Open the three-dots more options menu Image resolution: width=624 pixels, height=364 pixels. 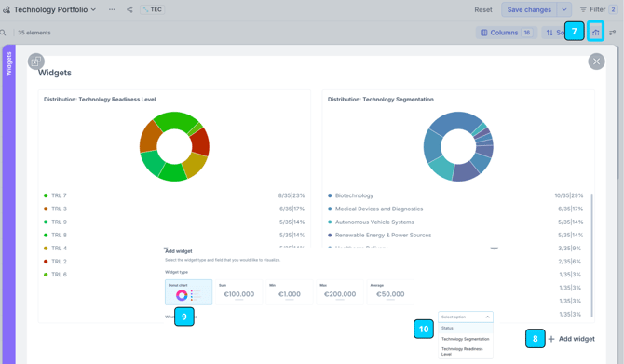pos(112,9)
